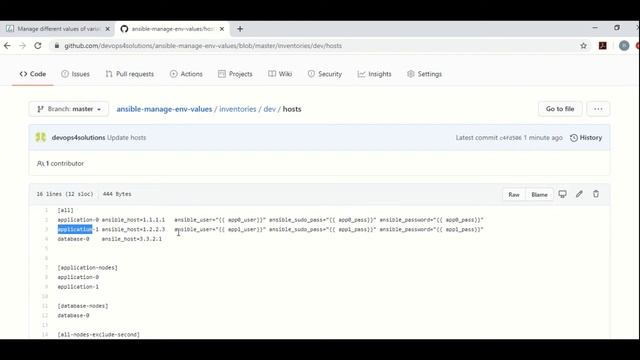Open file in GitHub Desktop icon
The height and width of the screenshot is (360, 640).
tap(562, 194)
